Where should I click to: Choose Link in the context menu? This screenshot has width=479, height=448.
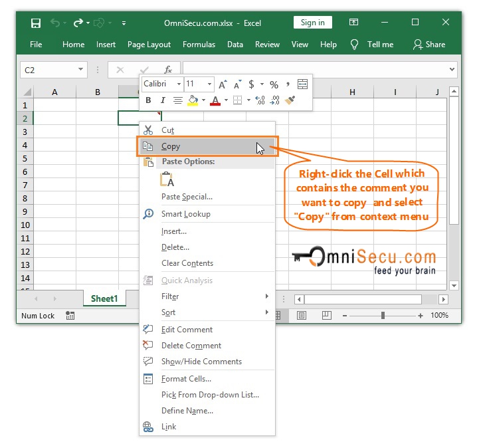click(x=207, y=427)
